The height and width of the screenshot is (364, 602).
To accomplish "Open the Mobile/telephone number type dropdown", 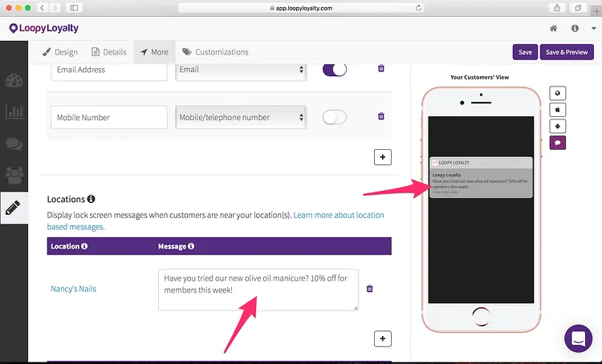I will [x=241, y=117].
